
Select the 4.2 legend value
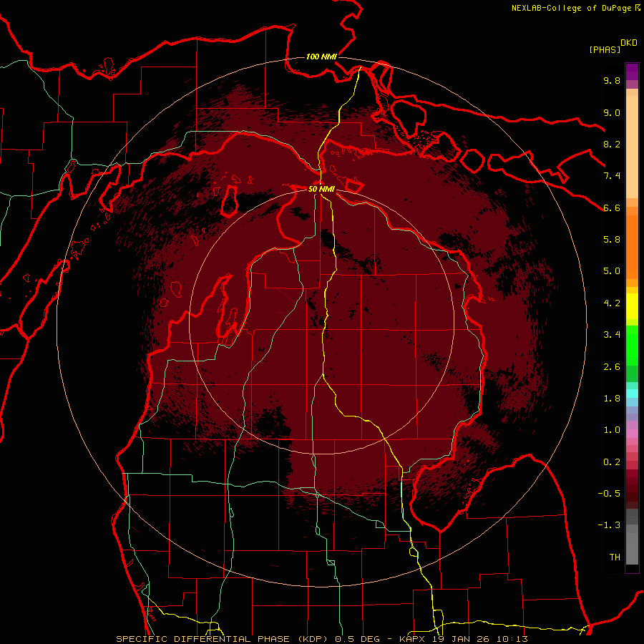tap(612, 303)
